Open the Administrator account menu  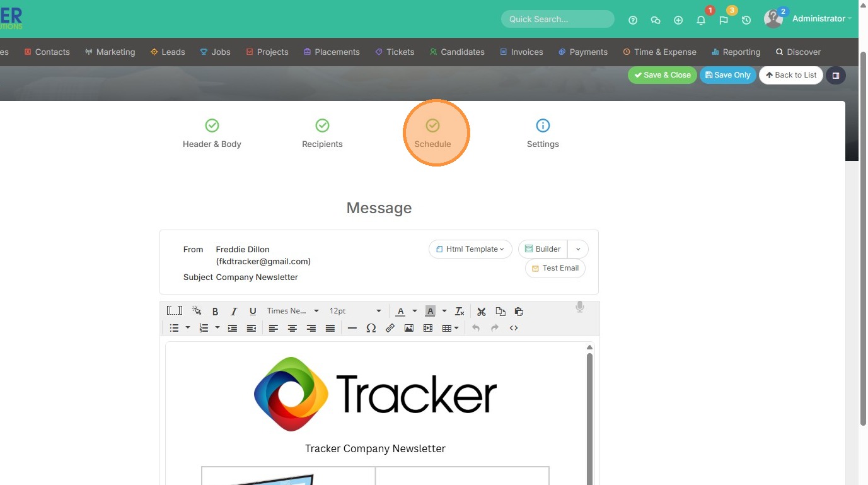(822, 19)
